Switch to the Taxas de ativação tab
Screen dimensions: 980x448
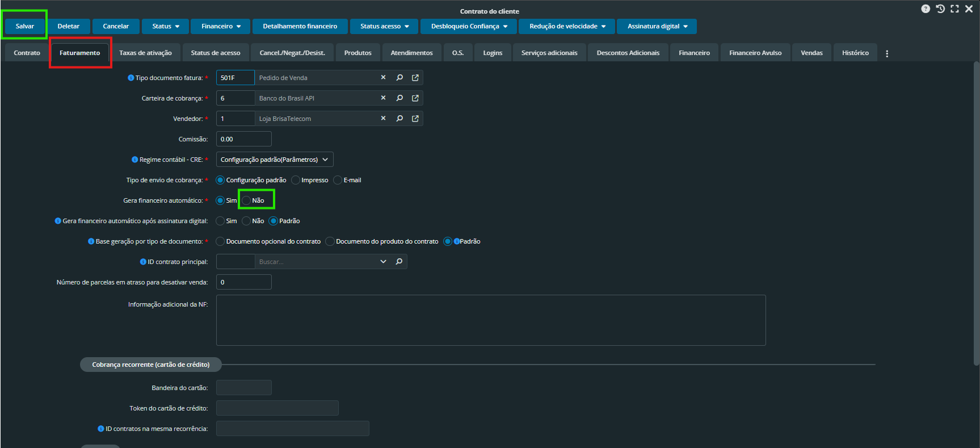(145, 53)
